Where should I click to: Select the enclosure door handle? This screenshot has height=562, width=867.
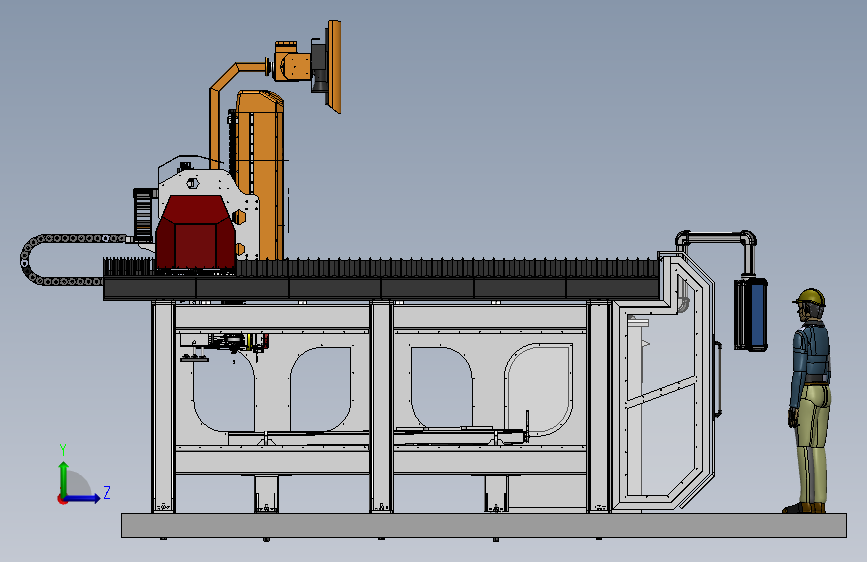[x=718, y=379]
